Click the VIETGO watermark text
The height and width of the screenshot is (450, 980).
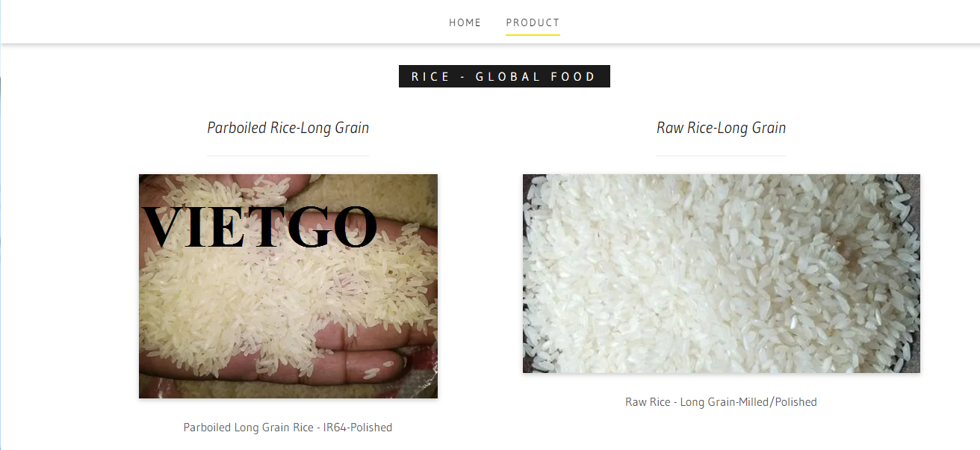(259, 226)
